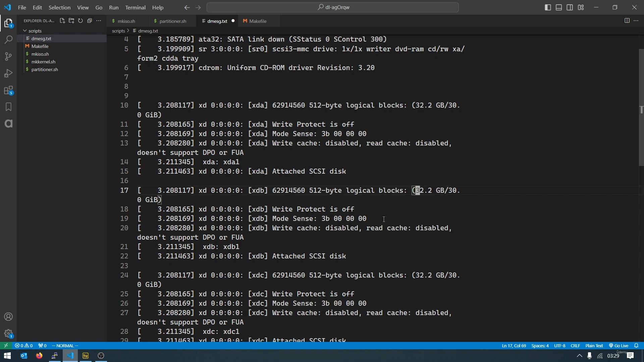Image resolution: width=644 pixels, height=362 pixels.
Task: Open the Selection menu
Action: coord(59,7)
